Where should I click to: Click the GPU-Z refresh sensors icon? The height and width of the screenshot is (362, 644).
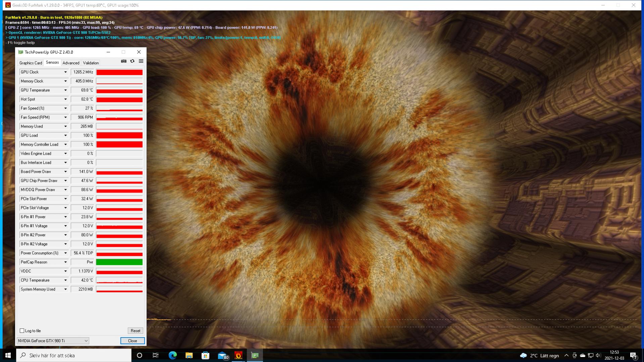pos(132,61)
